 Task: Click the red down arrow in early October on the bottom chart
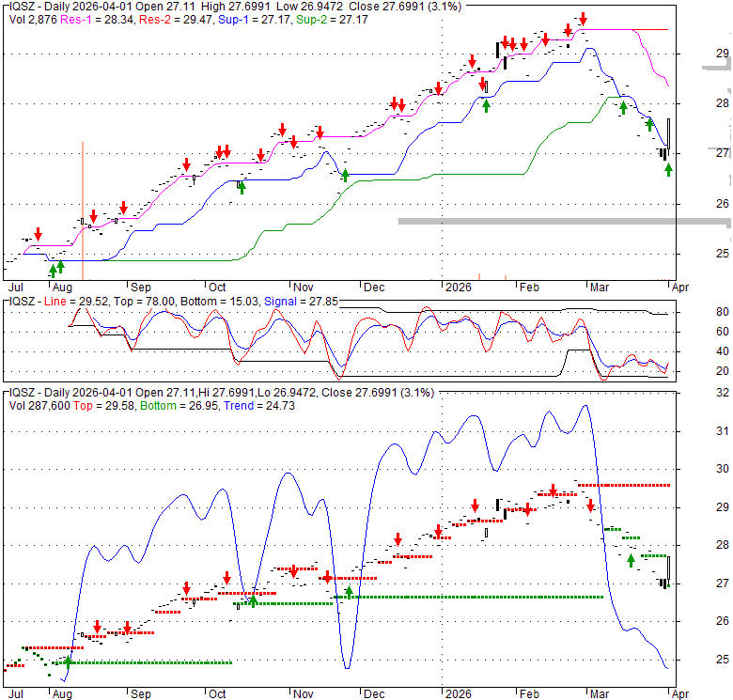pyautogui.click(x=226, y=578)
